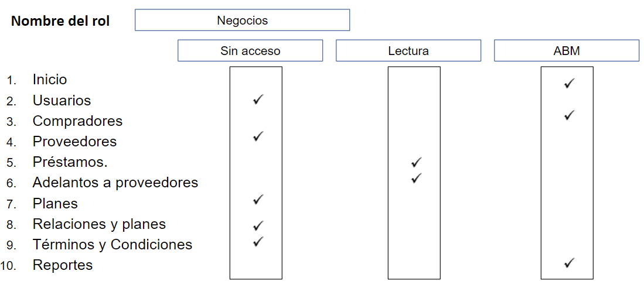Select the Usuarios list item
The image size is (644, 288).
(62, 101)
